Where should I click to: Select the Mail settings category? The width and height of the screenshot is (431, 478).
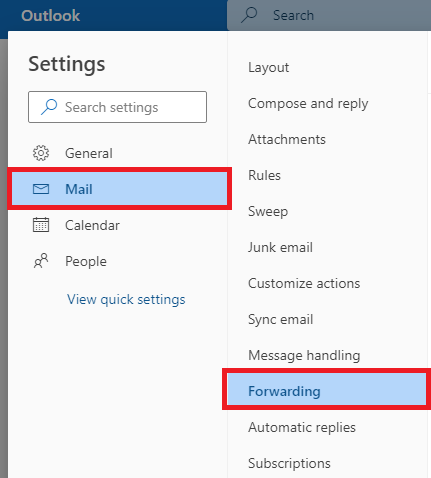[x=119, y=189]
